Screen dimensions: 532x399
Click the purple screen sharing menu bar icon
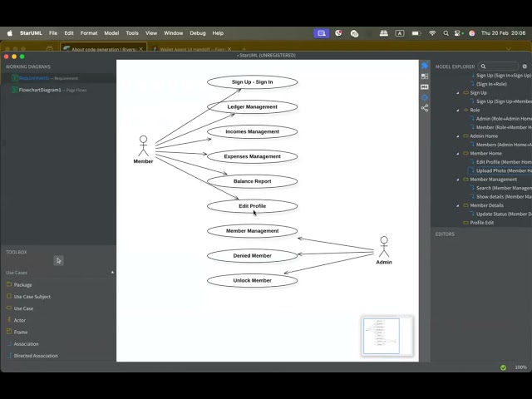322,33
